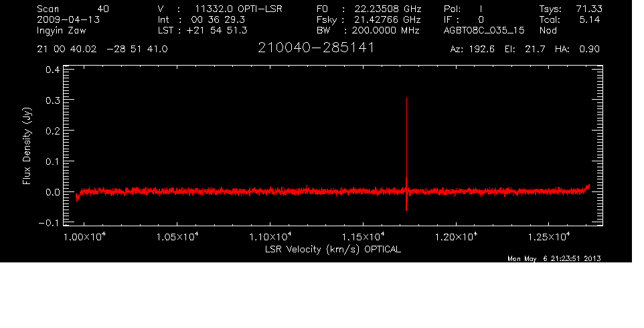Select project ID AGBT08C_035_15
The image size is (644, 328).
point(484,31)
